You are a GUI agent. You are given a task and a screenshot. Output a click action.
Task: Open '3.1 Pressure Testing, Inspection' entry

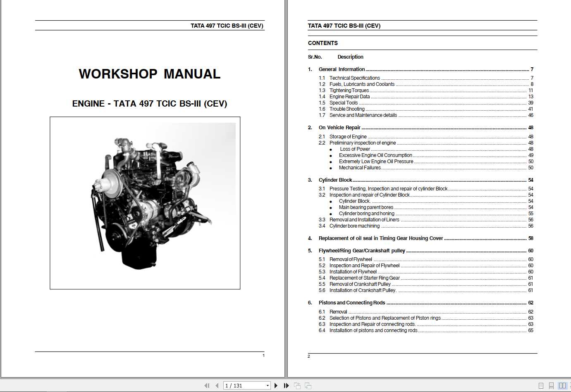click(426, 189)
